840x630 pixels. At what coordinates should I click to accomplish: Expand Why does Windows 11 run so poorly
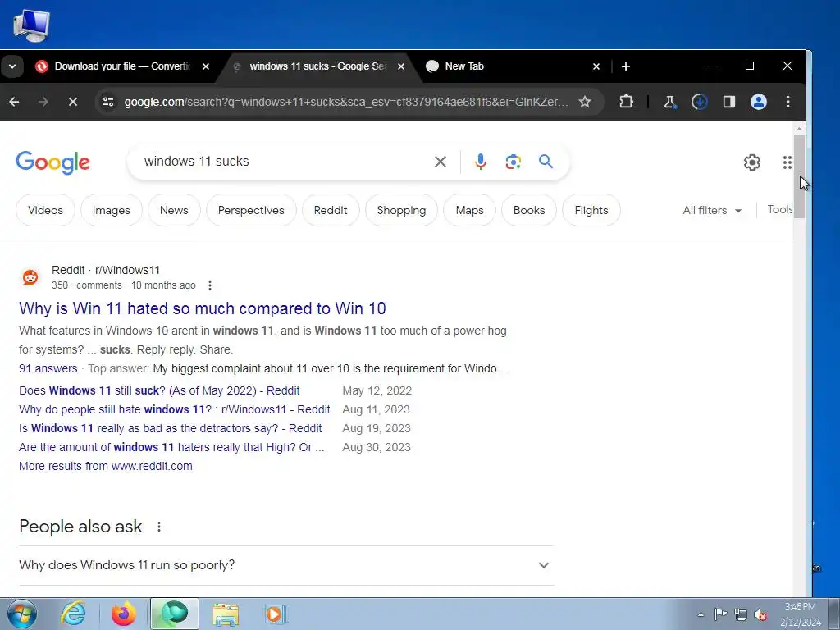click(286, 565)
